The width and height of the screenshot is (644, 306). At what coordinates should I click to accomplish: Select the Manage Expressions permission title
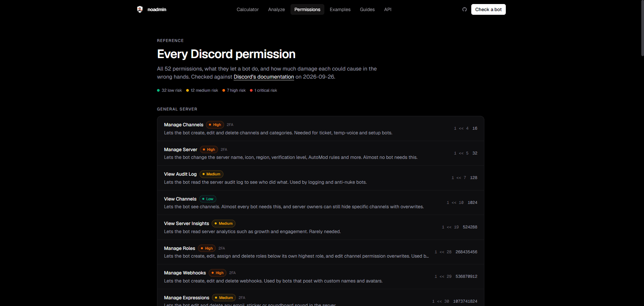click(186, 298)
